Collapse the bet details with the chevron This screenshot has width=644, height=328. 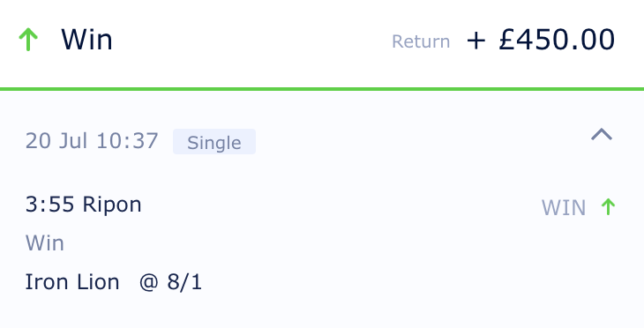602,135
